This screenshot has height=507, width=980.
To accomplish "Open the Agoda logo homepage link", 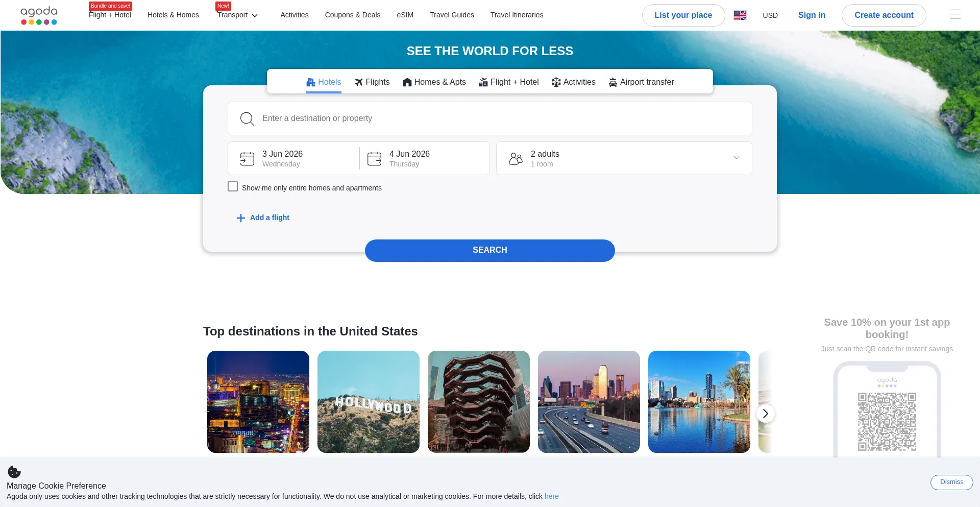I will coord(39,15).
